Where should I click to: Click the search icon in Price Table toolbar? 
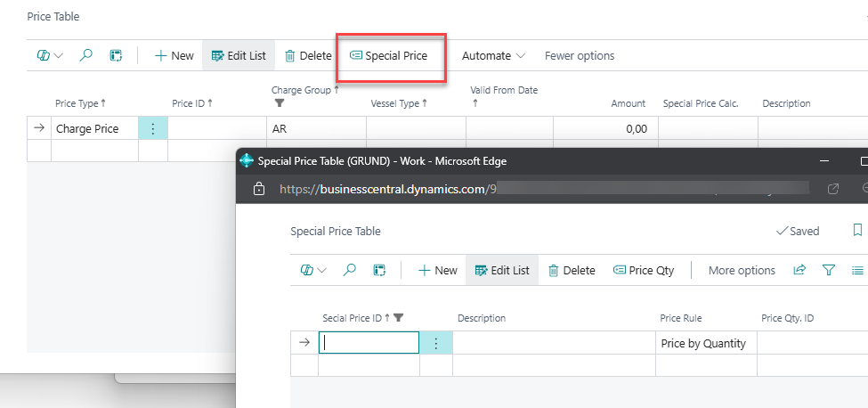point(86,55)
